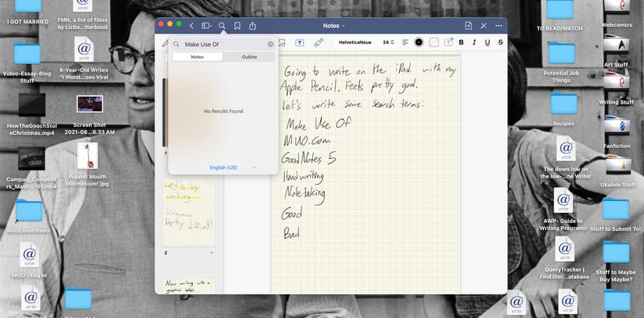Toggle italic text formatting

pos(475,42)
